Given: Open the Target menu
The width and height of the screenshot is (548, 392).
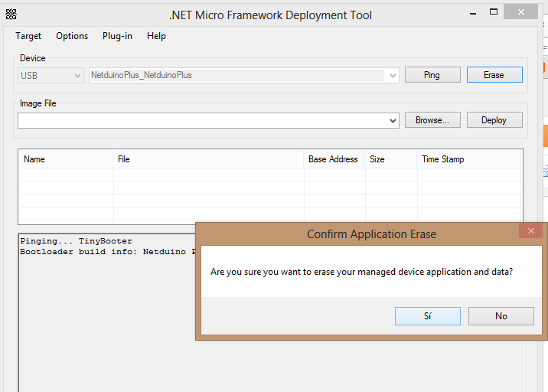Looking at the screenshot, I should point(28,36).
